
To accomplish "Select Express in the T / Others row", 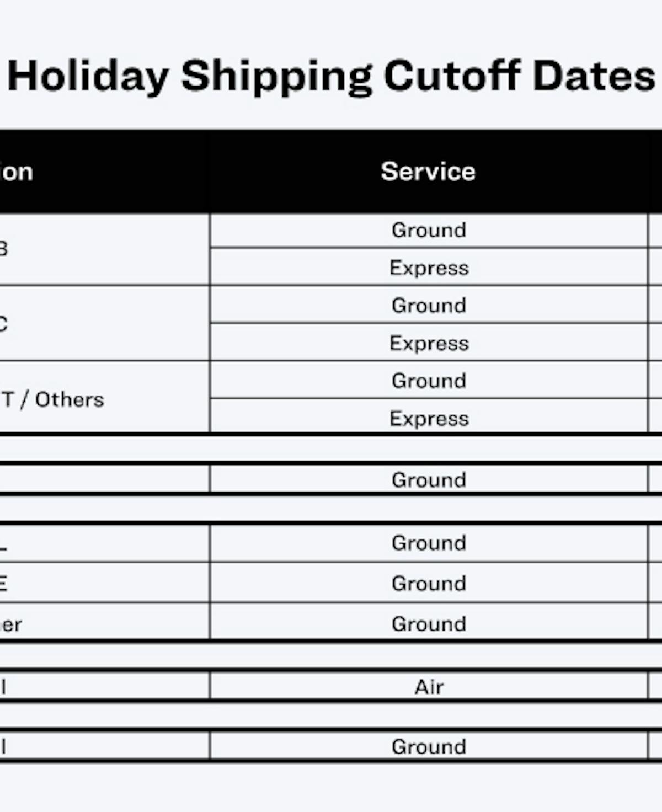I will coord(429,418).
